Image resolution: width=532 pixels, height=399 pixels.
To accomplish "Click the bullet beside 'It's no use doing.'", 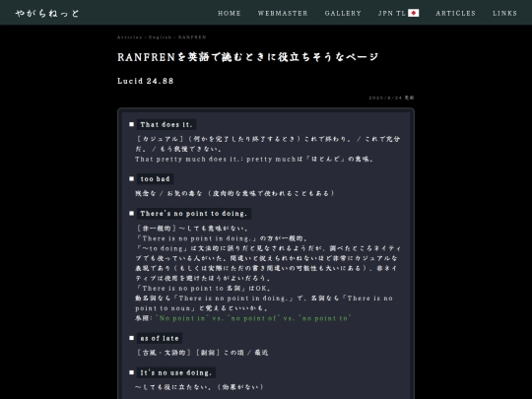I will coord(132,372).
